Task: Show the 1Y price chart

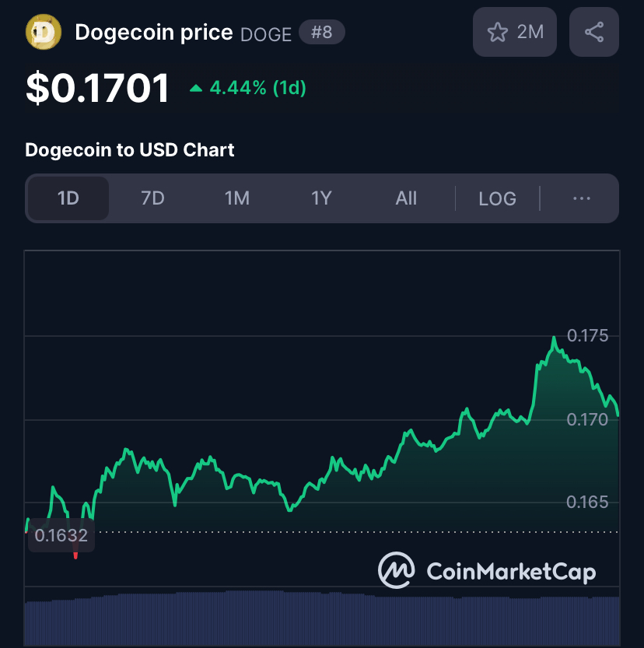Action: 321,198
